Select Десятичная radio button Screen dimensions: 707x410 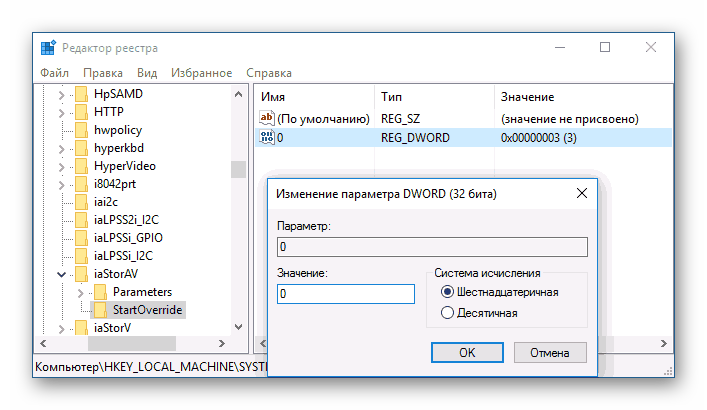(447, 313)
